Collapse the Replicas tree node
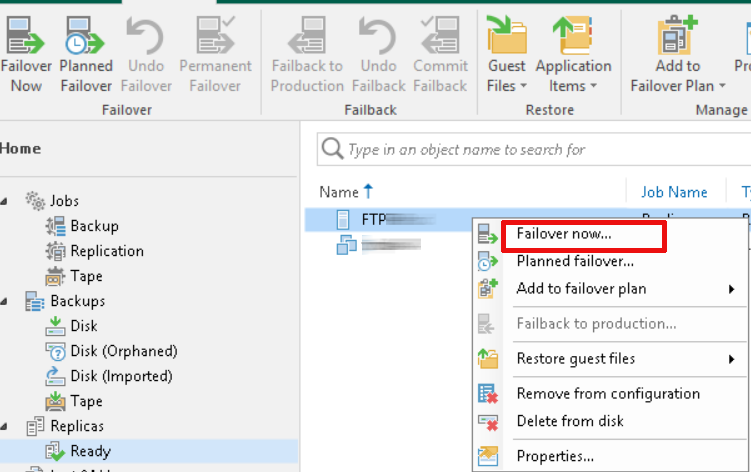 (6, 426)
